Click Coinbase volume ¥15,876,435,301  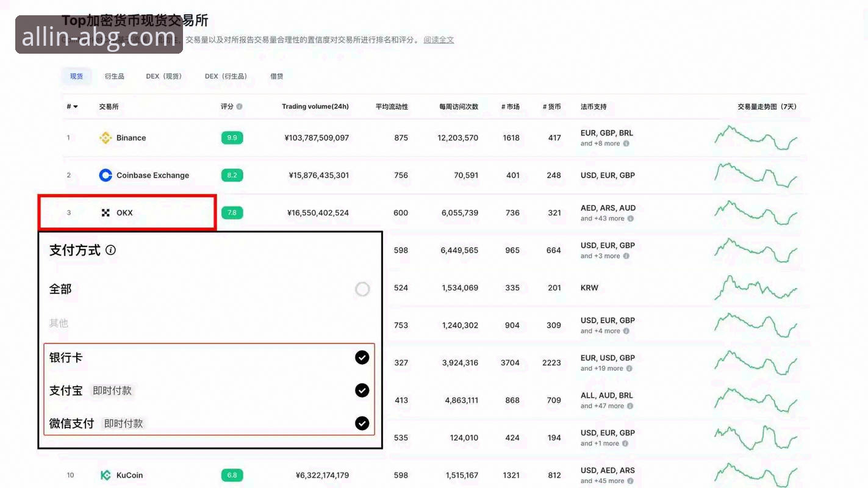(319, 175)
